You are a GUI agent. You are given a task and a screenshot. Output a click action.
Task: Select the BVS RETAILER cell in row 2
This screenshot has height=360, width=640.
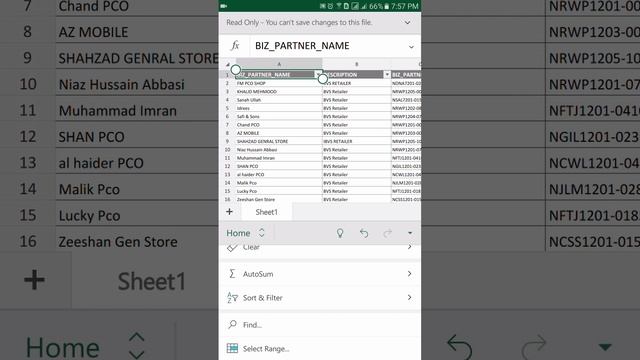tap(356, 83)
